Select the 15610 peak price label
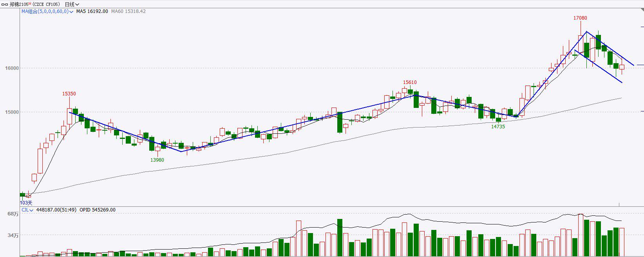 410,82
